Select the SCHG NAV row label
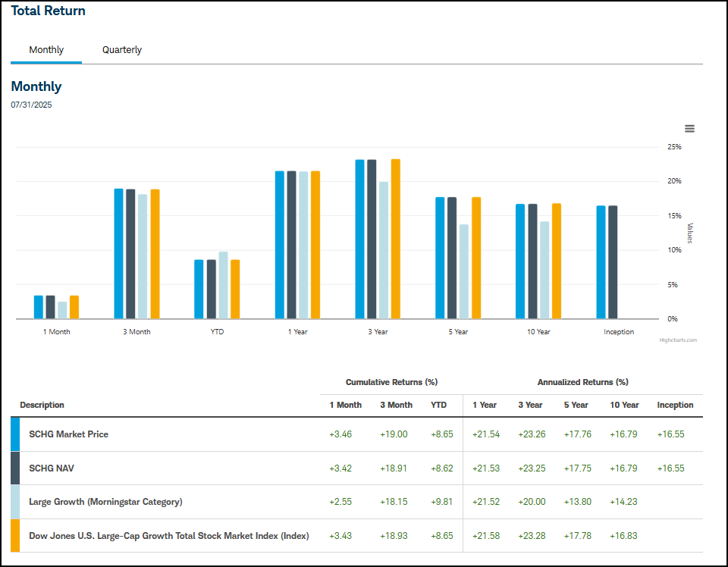728x567 pixels. point(52,468)
